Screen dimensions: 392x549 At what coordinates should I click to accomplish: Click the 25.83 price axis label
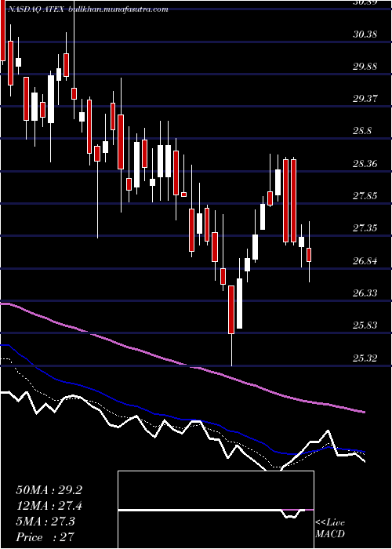[365, 325]
